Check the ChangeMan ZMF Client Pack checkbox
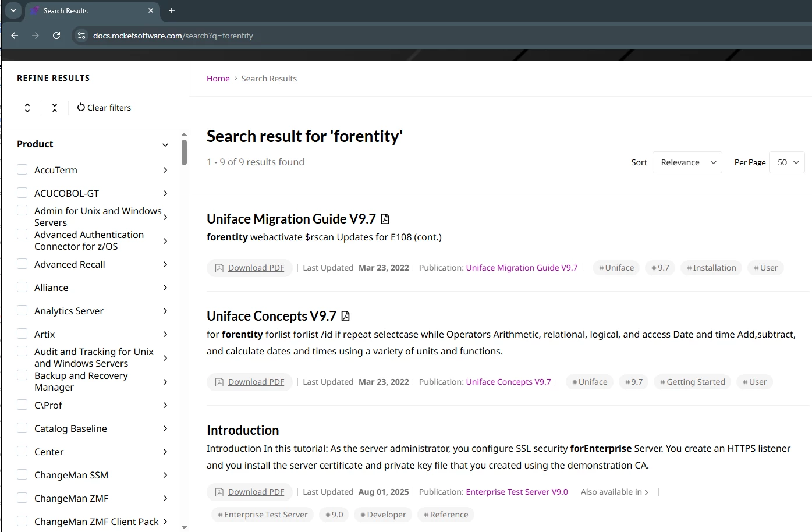 (x=22, y=521)
